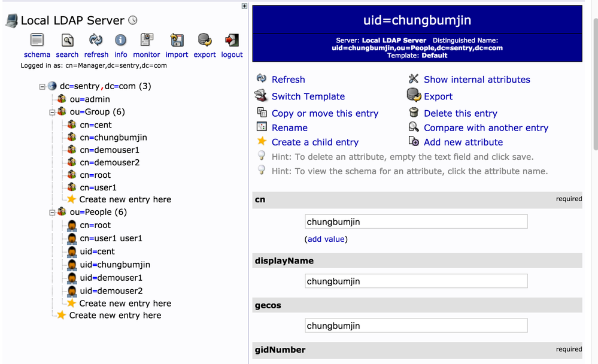598x364 pixels.
Task: Click the Rename icon
Action: 262,126
